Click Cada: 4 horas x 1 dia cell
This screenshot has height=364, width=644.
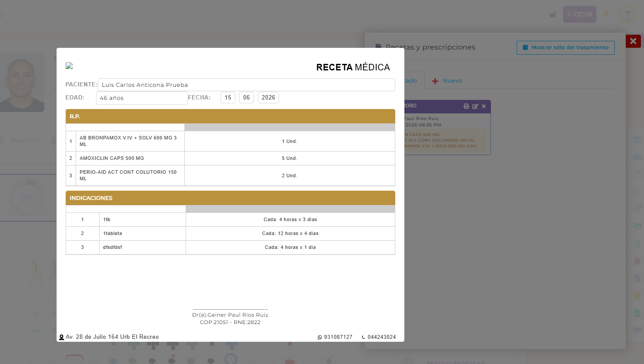[290, 248]
